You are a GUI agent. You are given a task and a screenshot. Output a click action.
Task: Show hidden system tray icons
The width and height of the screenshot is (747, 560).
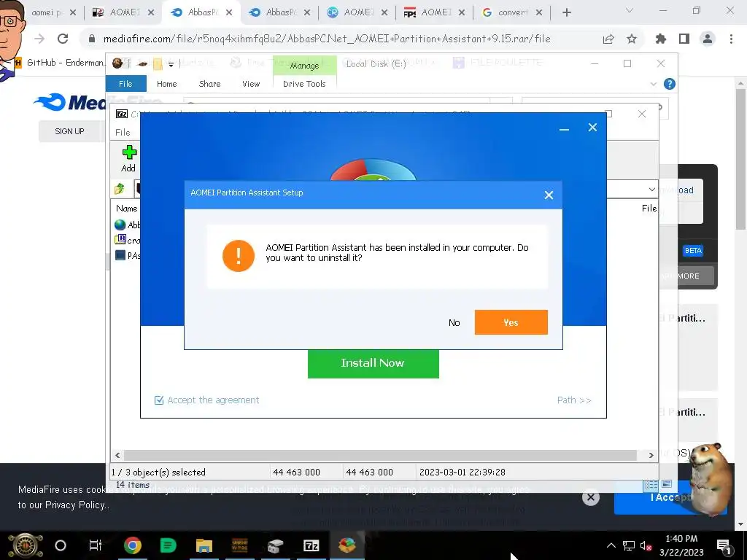pos(611,545)
